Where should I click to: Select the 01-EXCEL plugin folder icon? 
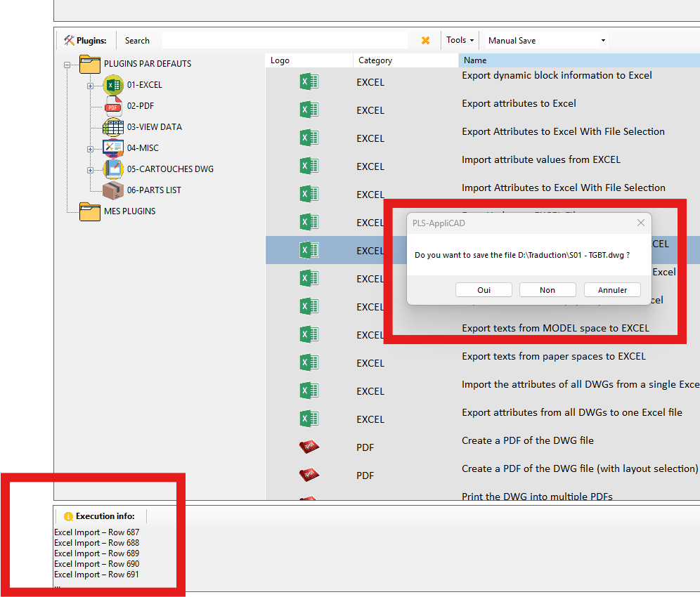point(113,85)
